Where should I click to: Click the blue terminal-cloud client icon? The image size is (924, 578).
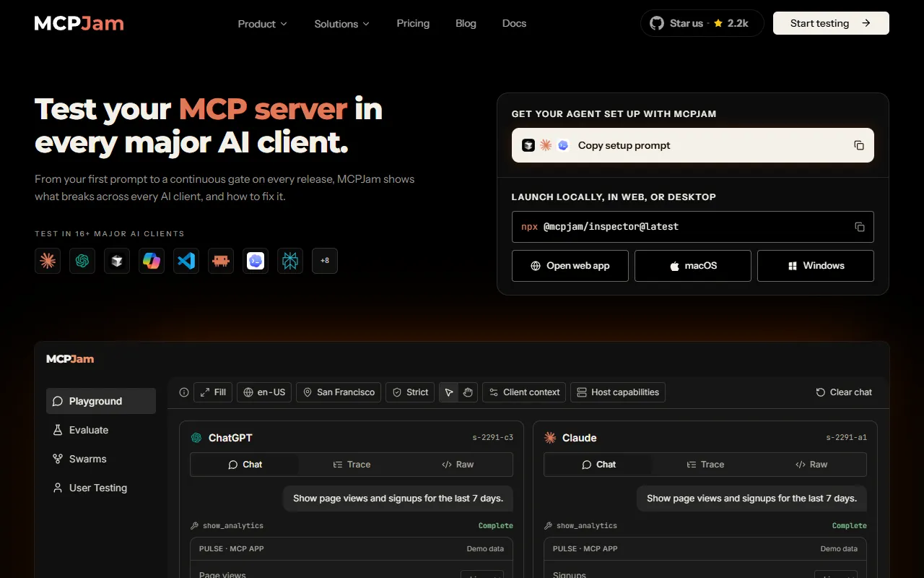[256, 261]
